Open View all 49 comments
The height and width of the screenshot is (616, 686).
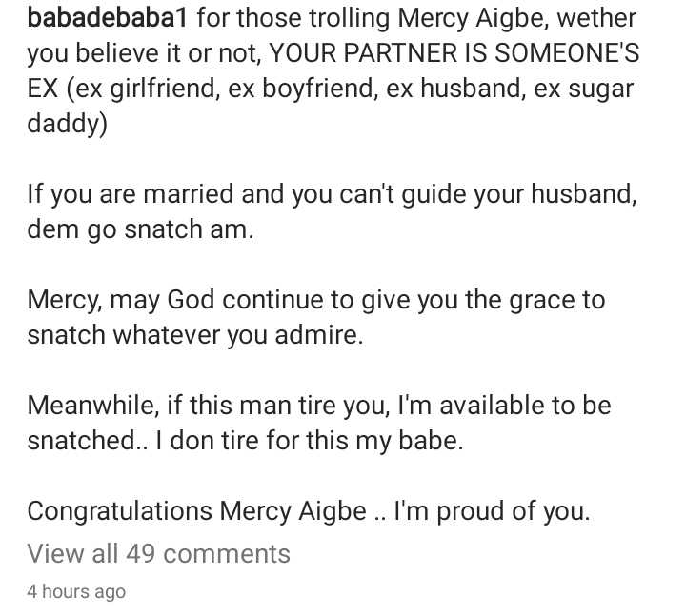(158, 553)
